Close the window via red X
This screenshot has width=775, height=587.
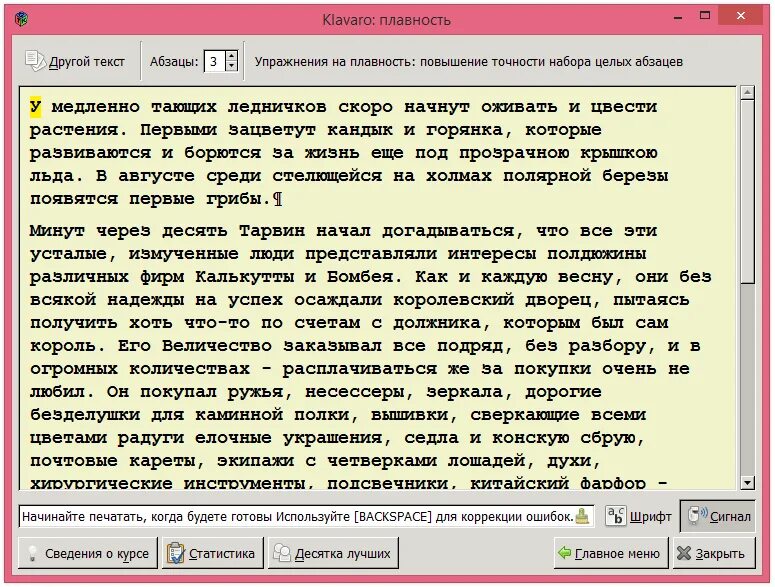pyautogui.click(x=740, y=16)
